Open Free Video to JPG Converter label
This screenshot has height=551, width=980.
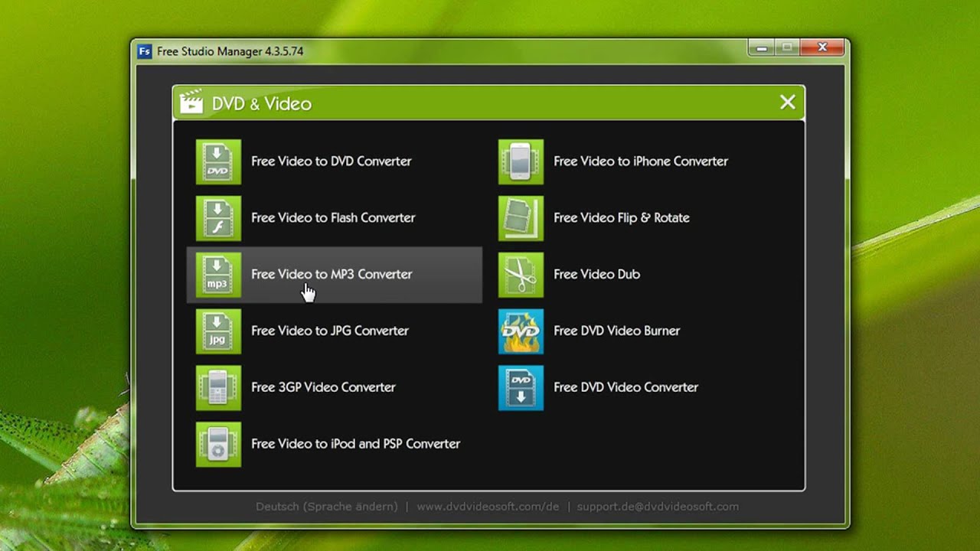(330, 331)
